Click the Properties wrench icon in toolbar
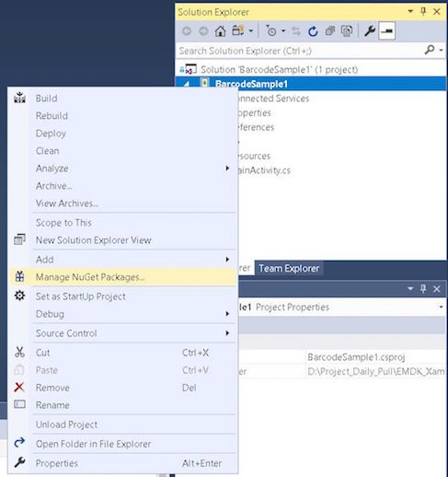The width and height of the screenshot is (448, 477). [370, 31]
